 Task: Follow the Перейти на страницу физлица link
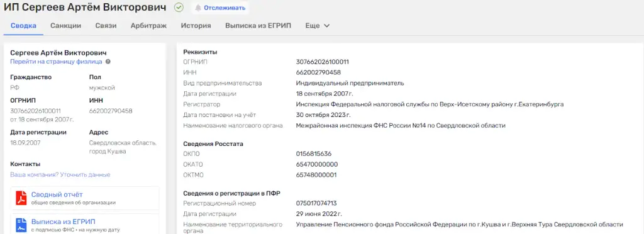[x=56, y=62]
